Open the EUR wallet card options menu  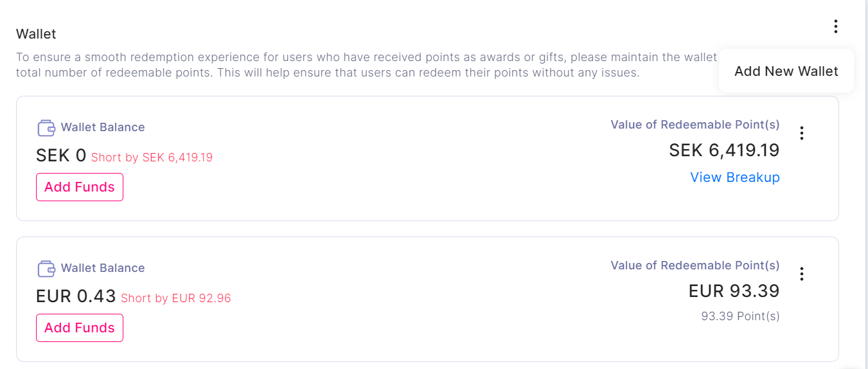[801, 274]
